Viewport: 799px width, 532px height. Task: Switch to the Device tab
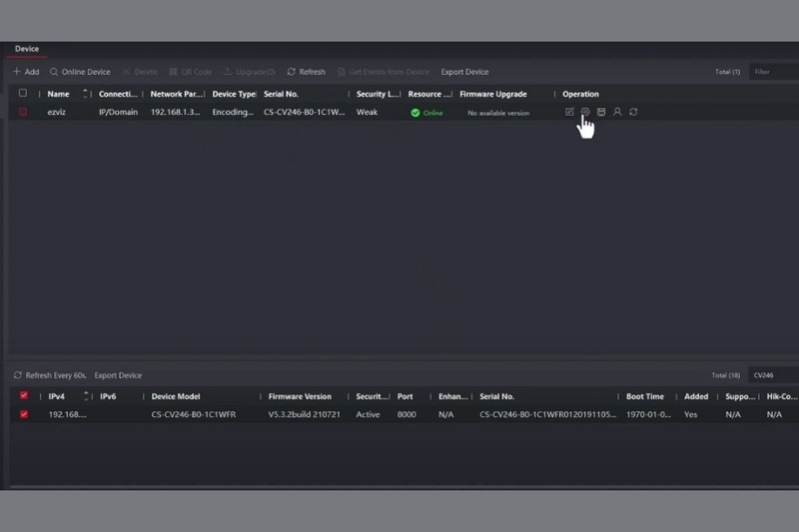[x=27, y=49]
